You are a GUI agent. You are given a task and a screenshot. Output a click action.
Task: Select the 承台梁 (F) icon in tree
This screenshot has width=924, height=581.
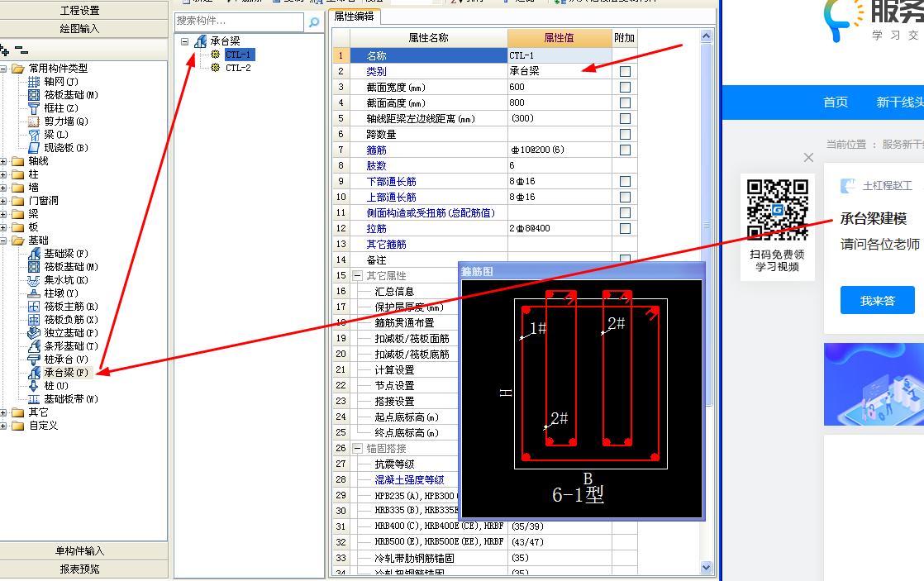click(34, 373)
